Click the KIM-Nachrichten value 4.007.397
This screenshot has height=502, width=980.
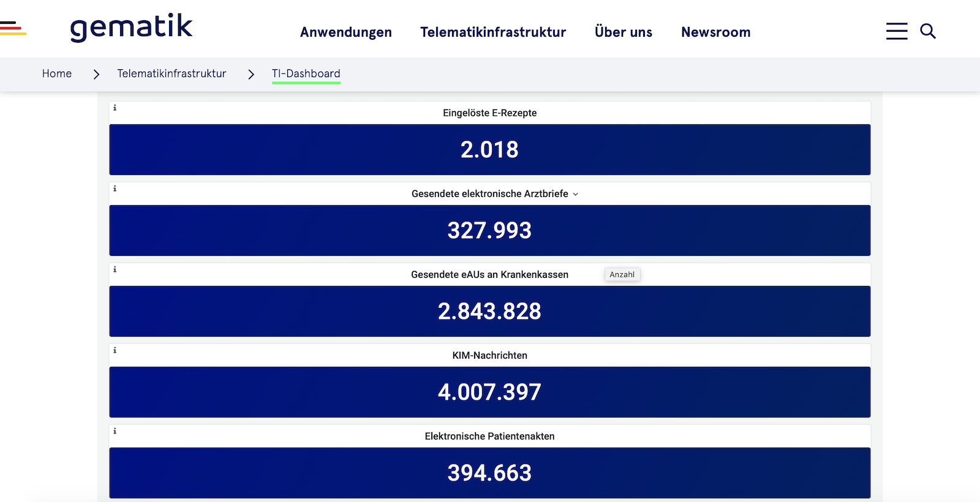[x=489, y=392]
